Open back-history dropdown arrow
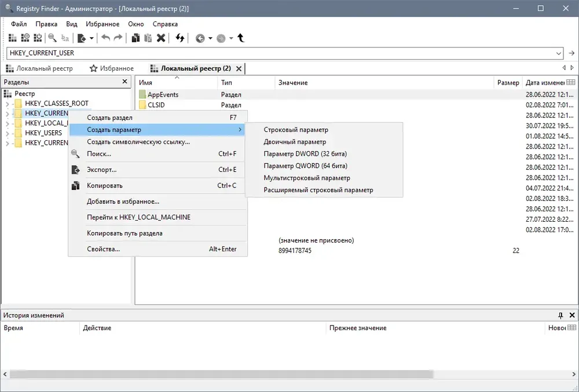Viewport: 579px width, 392px height. pos(210,38)
